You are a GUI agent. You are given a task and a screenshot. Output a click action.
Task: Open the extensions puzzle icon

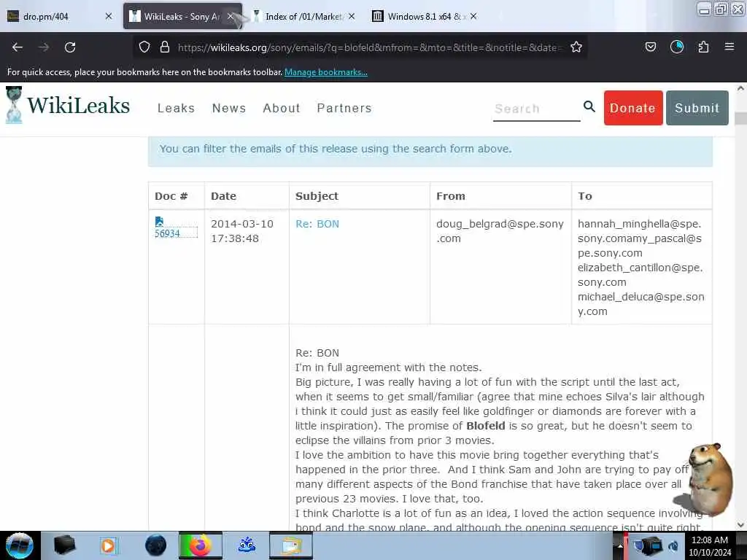pos(703,47)
